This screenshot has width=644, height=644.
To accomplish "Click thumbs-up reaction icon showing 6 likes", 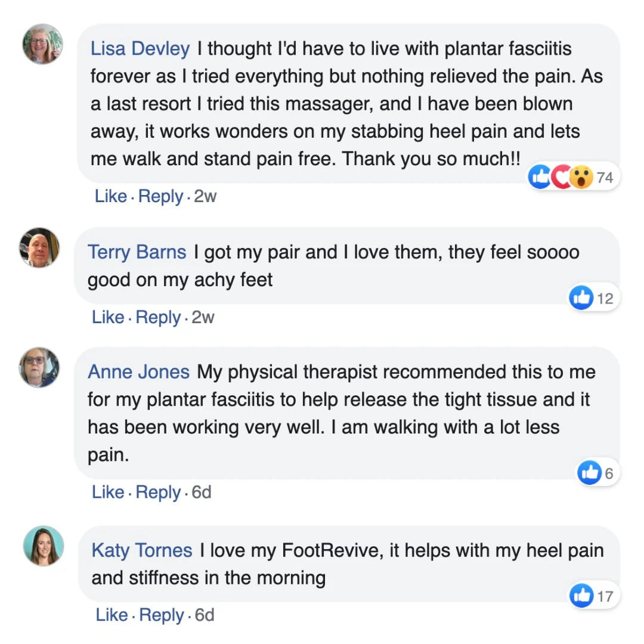I will pyautogui.click(x=589, y=473).
